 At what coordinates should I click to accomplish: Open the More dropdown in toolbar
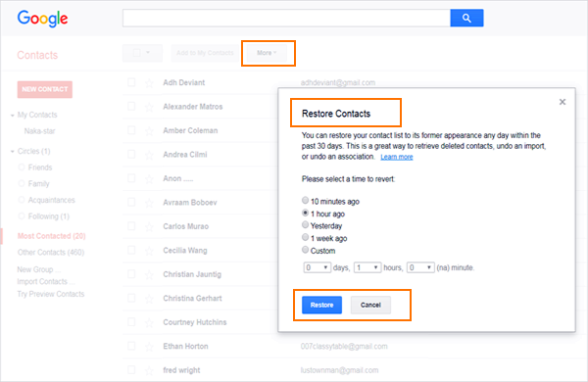267,53
